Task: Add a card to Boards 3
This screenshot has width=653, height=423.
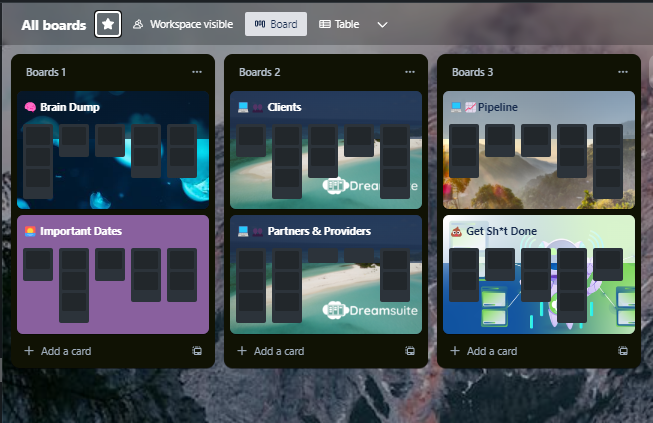Action: 484,351
